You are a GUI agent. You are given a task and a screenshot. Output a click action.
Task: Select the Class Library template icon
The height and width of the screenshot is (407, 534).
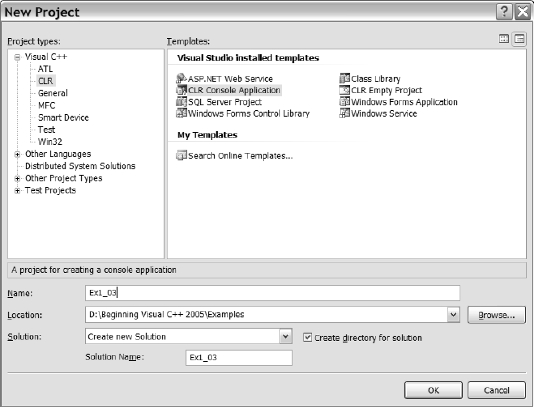pos(344,79)
